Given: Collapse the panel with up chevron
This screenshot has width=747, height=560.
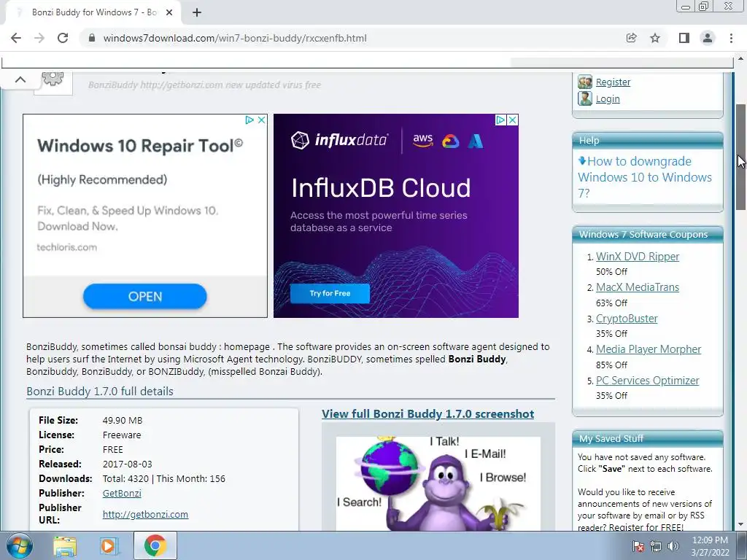Looking at the screenshot, I should click(20, 79).
